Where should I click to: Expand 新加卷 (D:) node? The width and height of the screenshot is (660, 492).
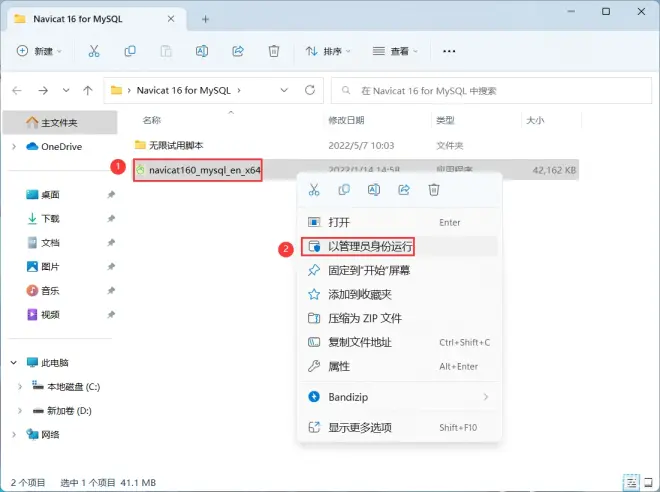coord(20,410)
